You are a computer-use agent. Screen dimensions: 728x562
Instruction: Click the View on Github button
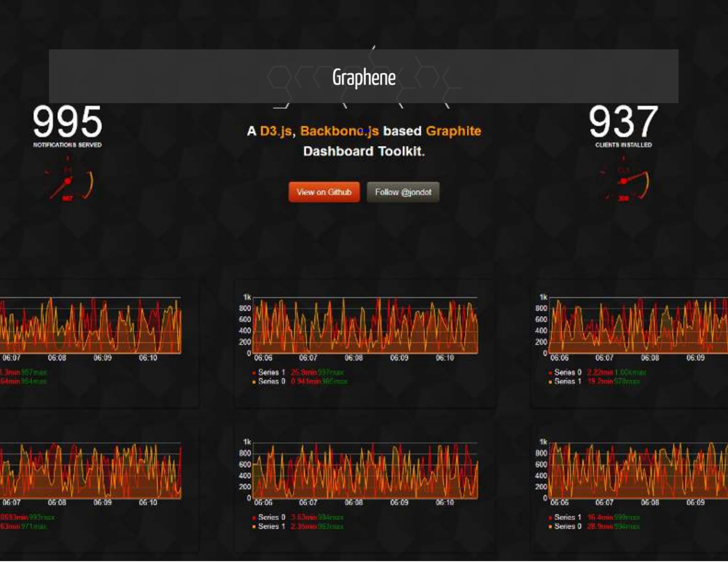click(x=324, y=192)
